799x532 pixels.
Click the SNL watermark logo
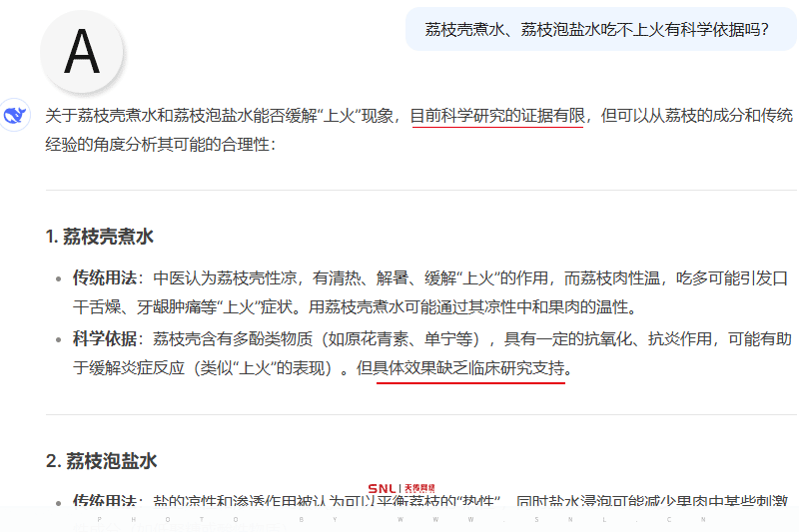pos(407,488)
